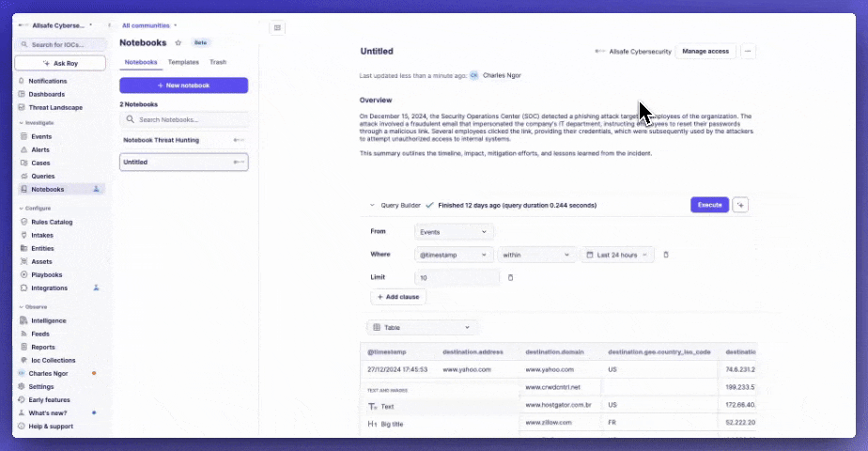The image size is (868, 451).
Task: Go to Threat Landscape in sidebar
Action: click(x=55, y=107)
